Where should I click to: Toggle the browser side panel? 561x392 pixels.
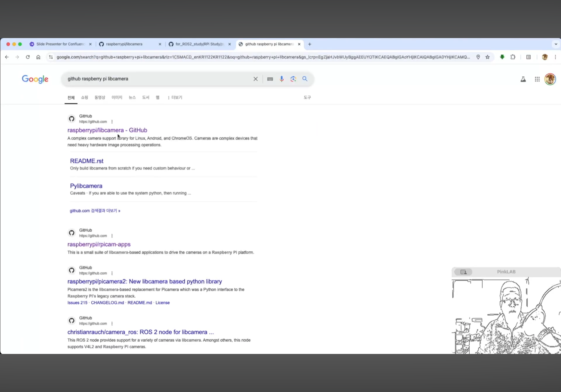click(x=529, y=57)
